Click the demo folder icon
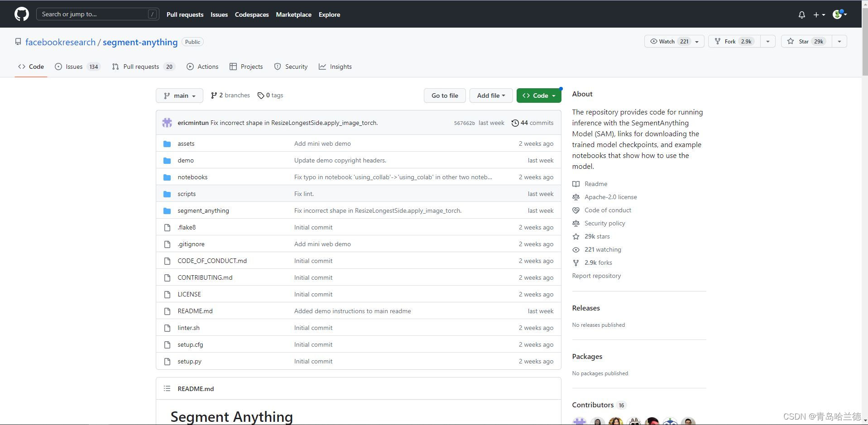868x425 pixels. click(167, 160)
